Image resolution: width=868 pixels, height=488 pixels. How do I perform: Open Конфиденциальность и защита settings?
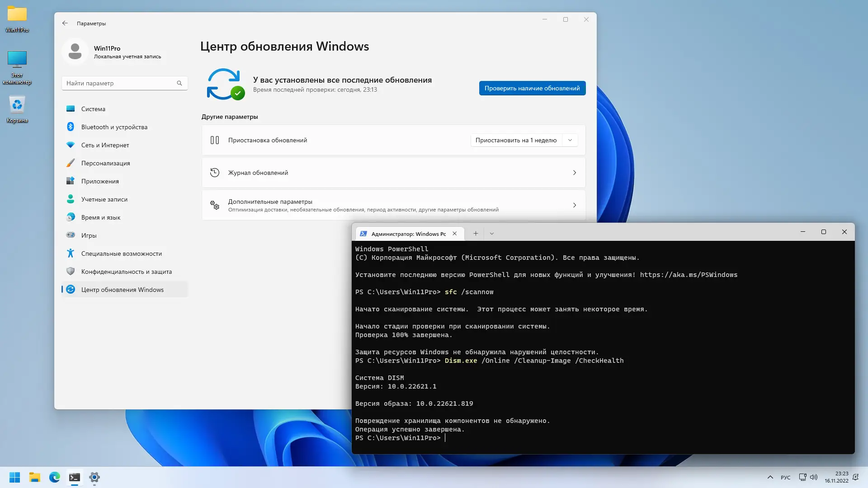(x=126, y=272)
